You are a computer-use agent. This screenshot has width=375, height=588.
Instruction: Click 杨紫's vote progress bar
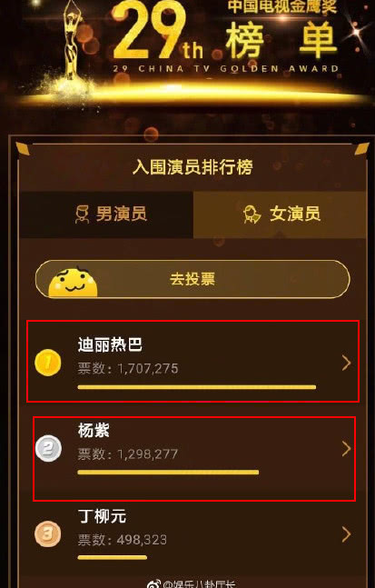coord(168,472)
